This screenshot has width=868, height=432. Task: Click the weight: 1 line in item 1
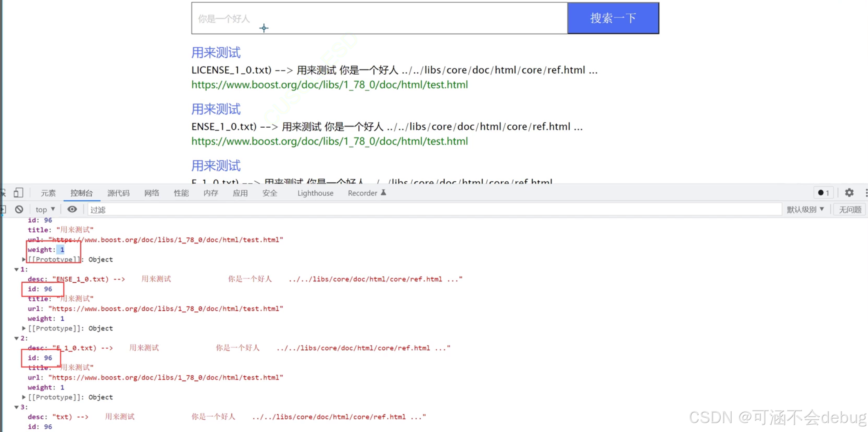tap(46, 319)
